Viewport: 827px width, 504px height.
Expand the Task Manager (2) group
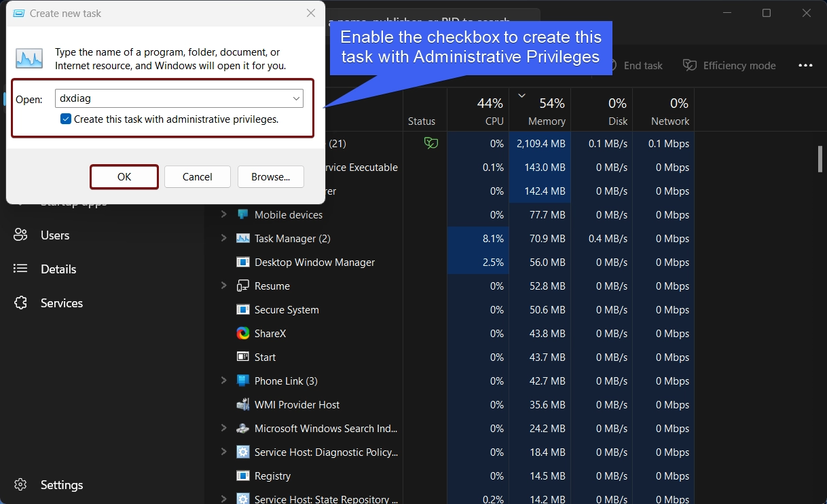click(x=223, y=238)
